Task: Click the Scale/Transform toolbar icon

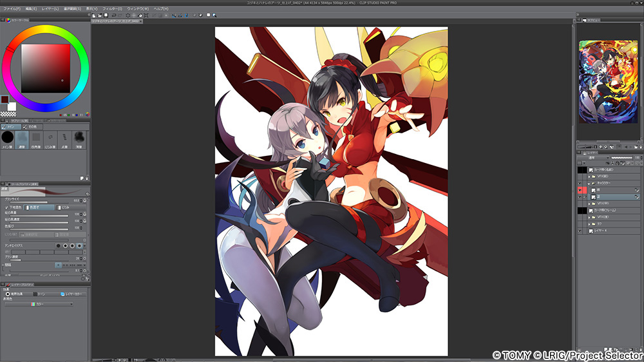Action: click(x=146, y=15)
